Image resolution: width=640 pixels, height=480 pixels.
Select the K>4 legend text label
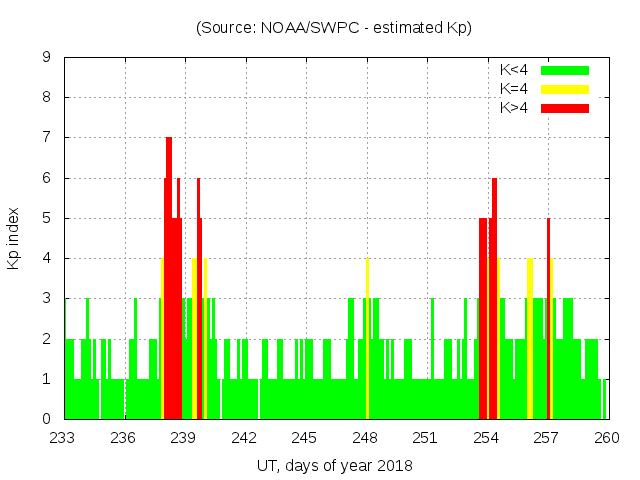pos(514,108)
